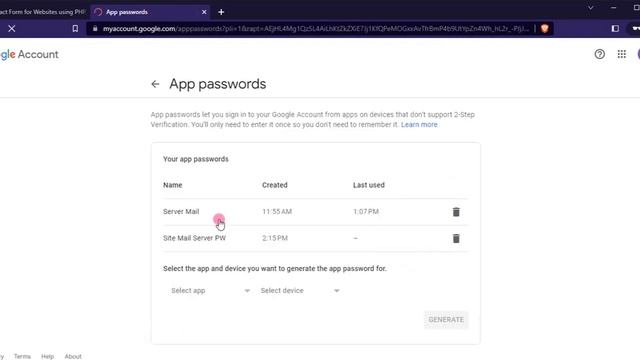The image size is (640, 360).
Task: Click the site lock icon in address bar
Action: coord(95,29)
